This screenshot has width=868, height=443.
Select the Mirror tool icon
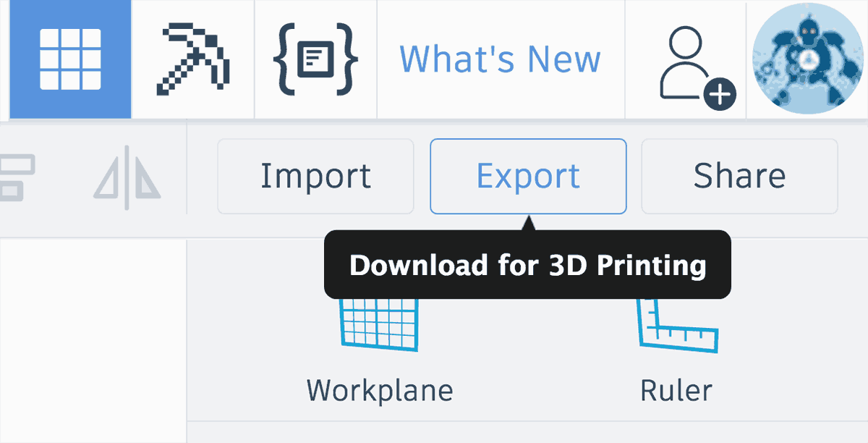point(127,177)
